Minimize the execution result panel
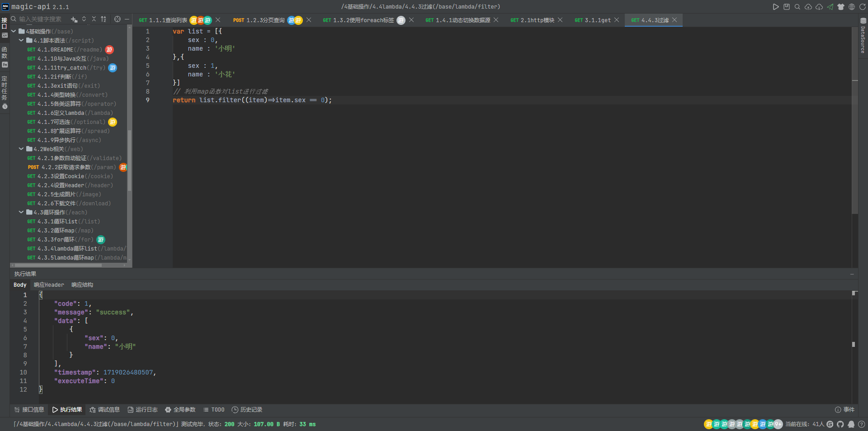Image resolution: width=868 pixels, height=431 pixels. 852,274
